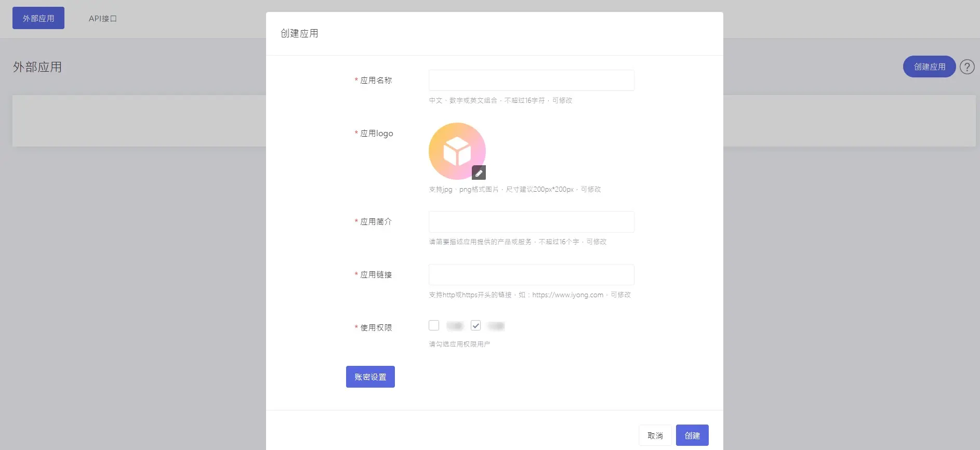980x450 pixels.
Task: Click the 创建应用 dialog title
Action: (x=299, y=34)
